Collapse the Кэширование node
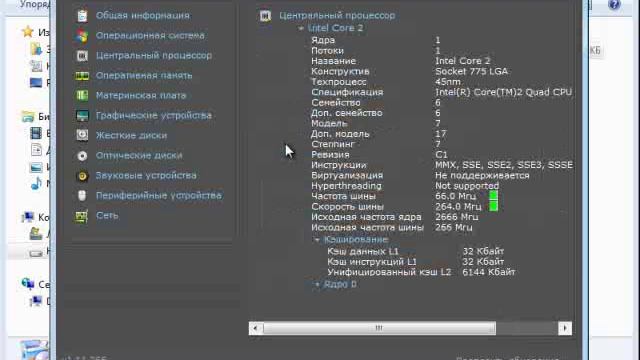Viewport: 640px width, 360px height. (x=317, y=240)
